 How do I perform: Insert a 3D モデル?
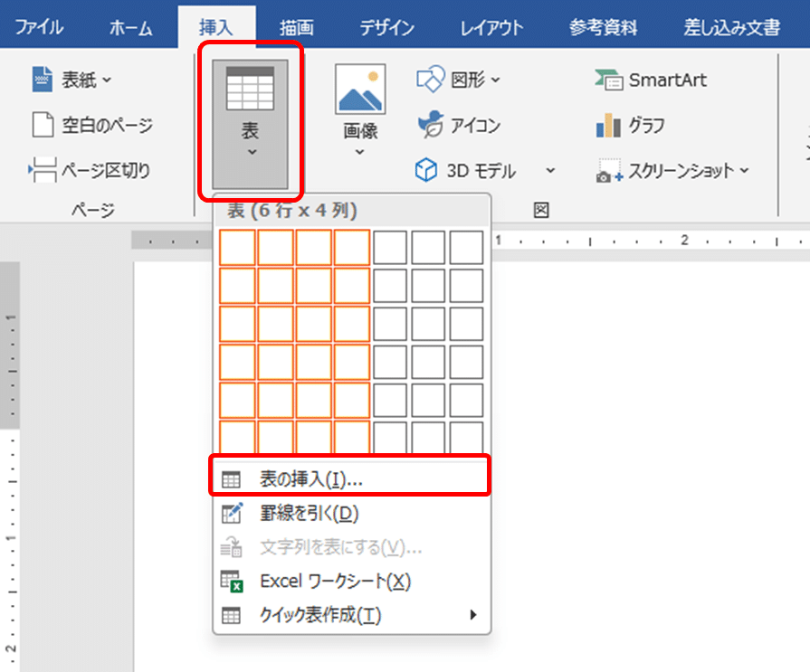465,170
